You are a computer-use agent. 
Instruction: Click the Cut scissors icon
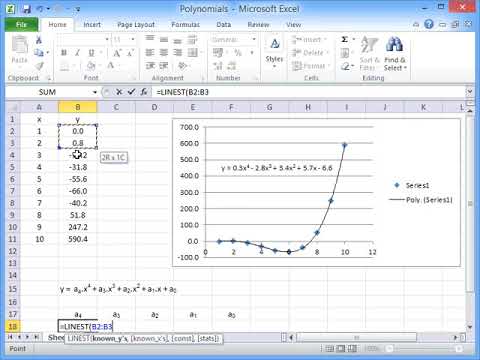click(x=39, y=40)
